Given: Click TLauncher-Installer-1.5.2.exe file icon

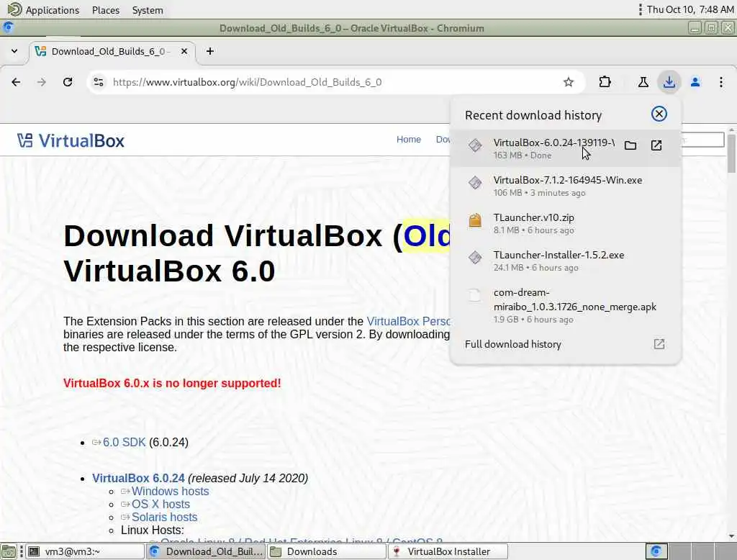Looking at the screenshot, I should tap(475, 257).
